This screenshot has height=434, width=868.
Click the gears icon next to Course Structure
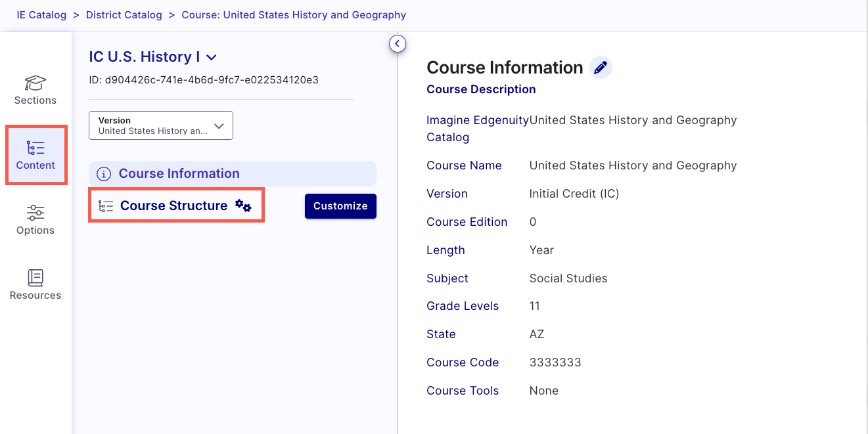(243, 206)
